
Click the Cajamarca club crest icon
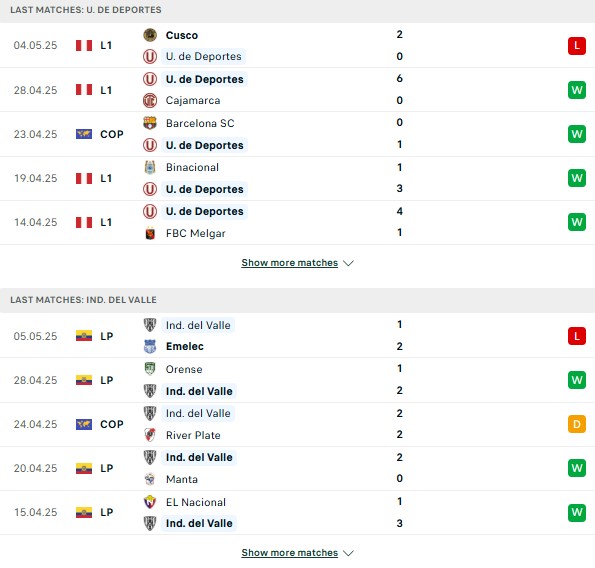pyautogui.click(x=150, y=100)
